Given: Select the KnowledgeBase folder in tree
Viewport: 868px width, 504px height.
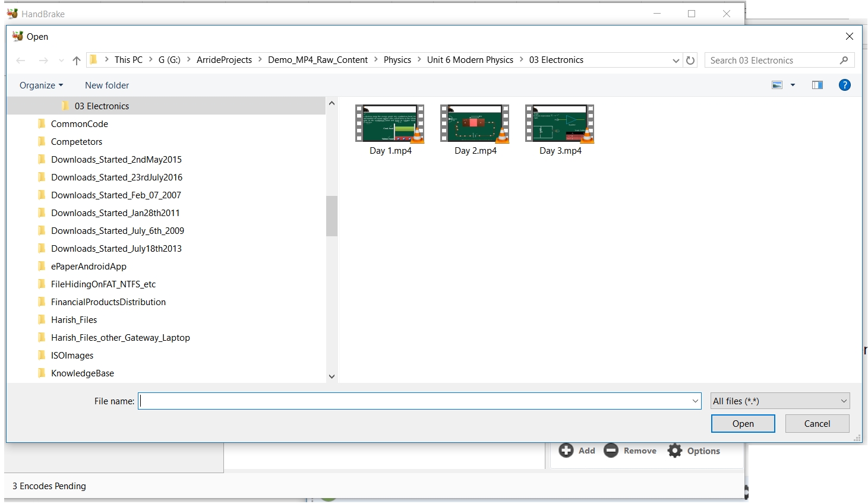Looking at the screenshot, I should (83, 373).
